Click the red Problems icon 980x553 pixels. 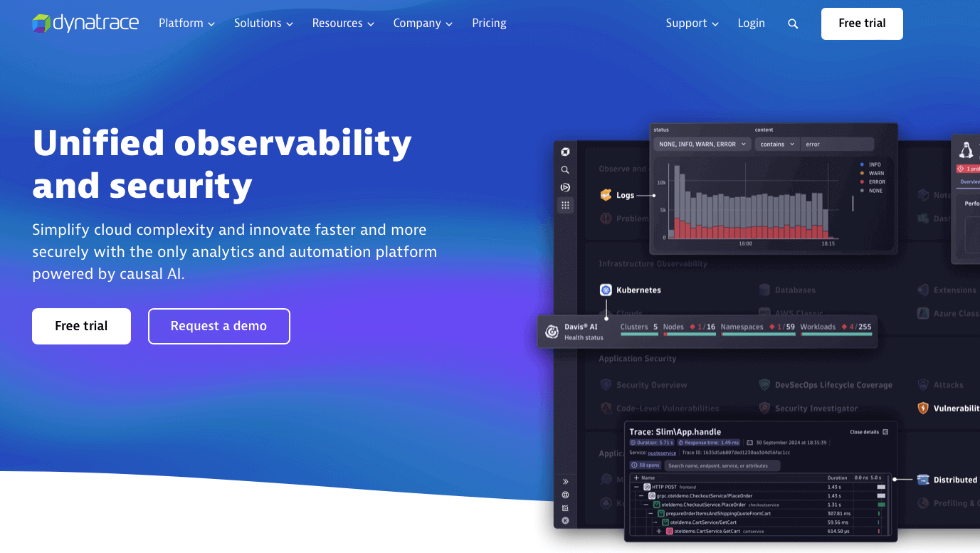606,218
